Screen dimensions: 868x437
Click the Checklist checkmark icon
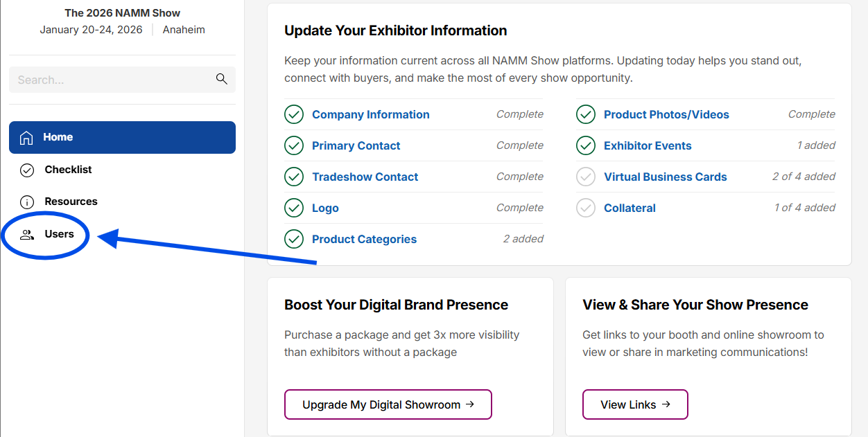(27, 170)
